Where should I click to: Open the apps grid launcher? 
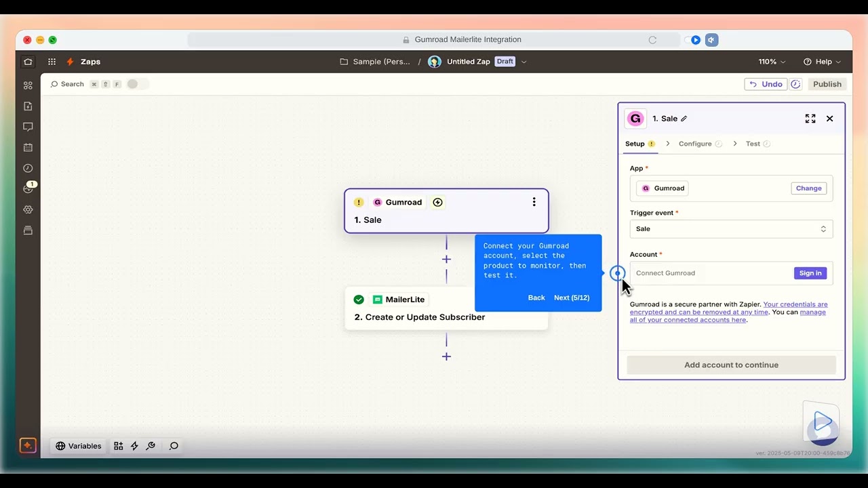(52, 62)
